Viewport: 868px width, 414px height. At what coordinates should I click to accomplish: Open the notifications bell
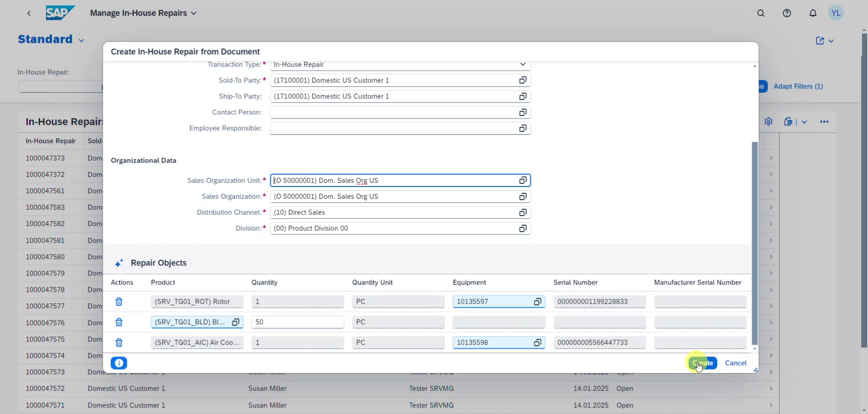[813, 13]
